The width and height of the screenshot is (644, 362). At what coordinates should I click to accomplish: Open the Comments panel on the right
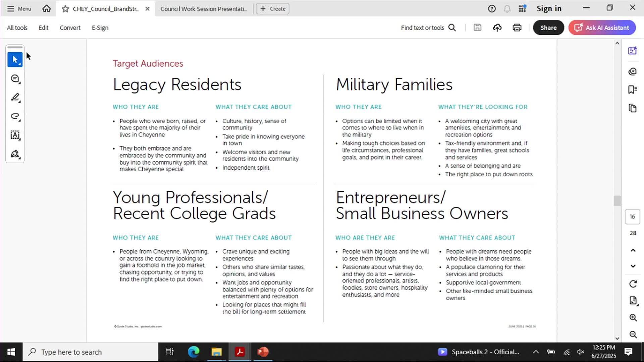click(633, 71)
